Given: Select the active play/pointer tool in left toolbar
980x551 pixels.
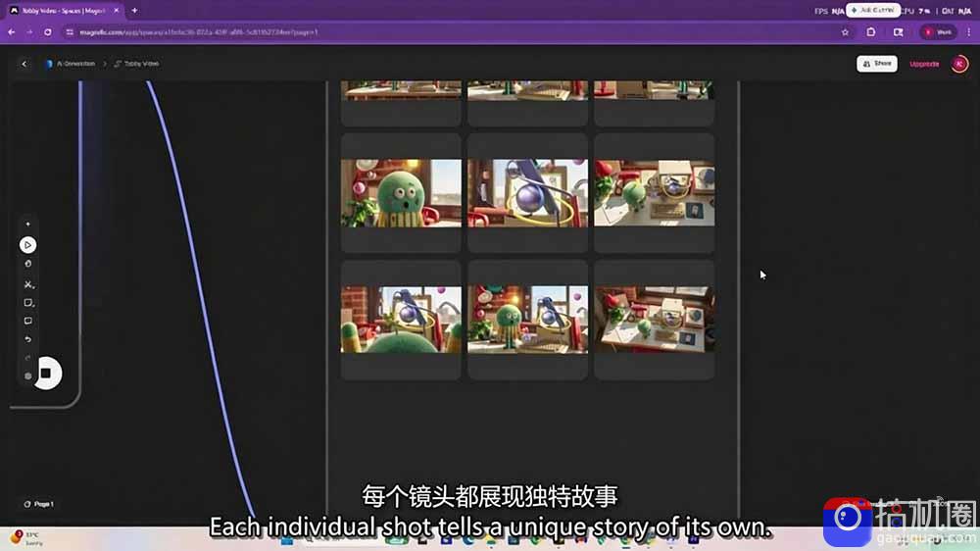Looking at the screenshot, I should point(27,245).
